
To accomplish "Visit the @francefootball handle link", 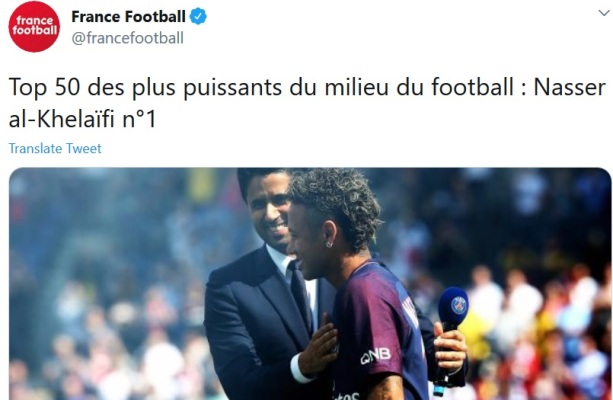I will point(127,38).
